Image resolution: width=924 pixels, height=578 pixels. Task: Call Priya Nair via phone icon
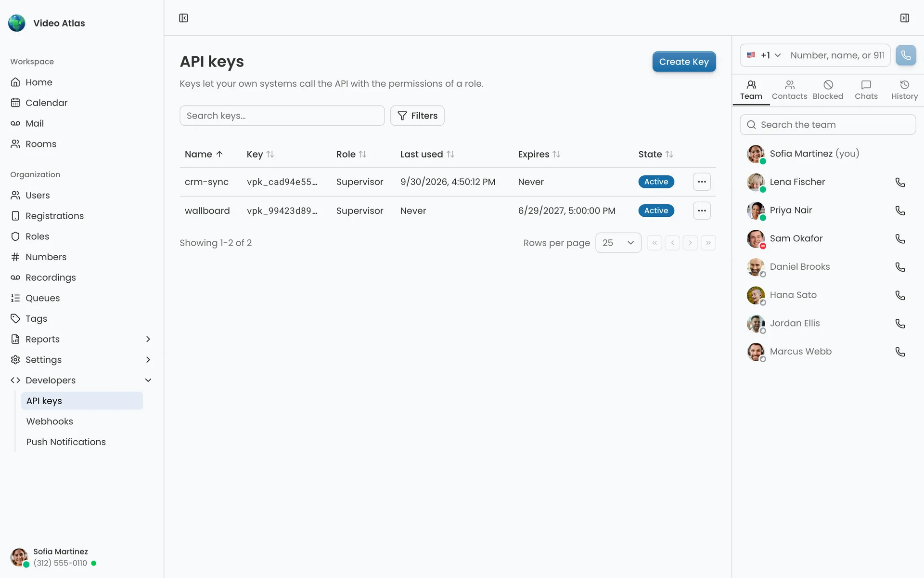pyautogui.click(x=900, y=210)
